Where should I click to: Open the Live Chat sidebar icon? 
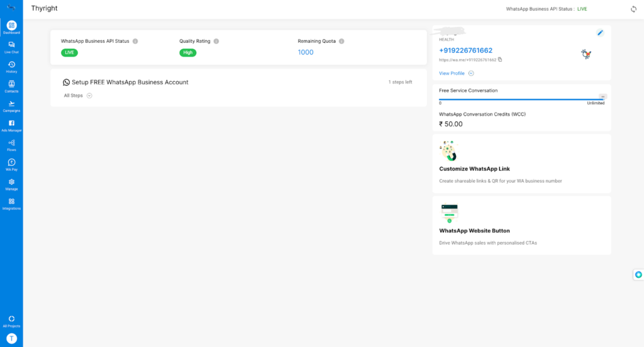[11, 47]
